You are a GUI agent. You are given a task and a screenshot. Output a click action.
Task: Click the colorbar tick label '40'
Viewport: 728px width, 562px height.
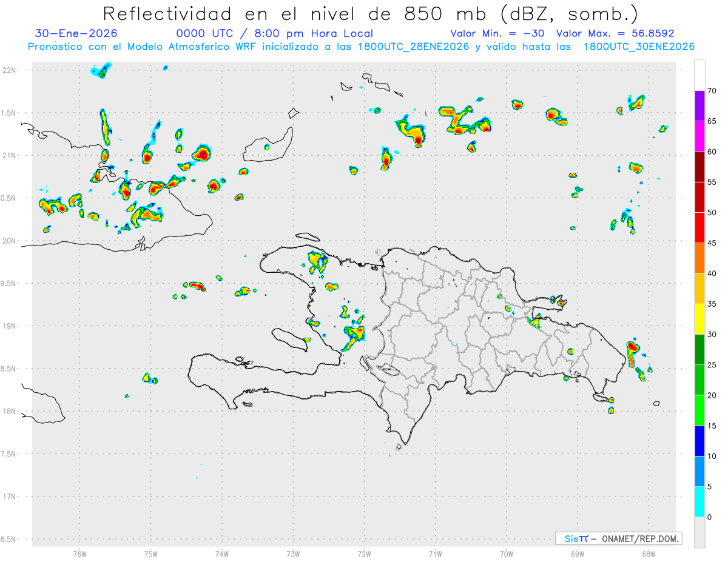[712, 273]
